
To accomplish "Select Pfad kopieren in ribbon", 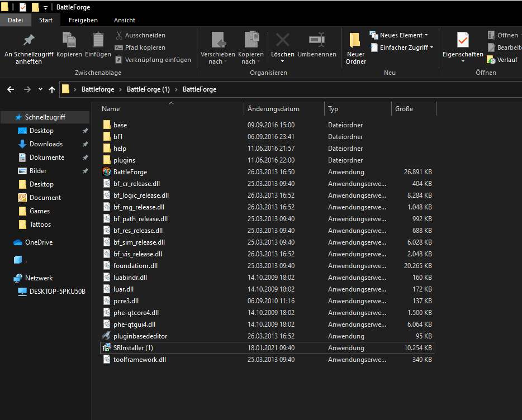I will [x=140, y=47].
